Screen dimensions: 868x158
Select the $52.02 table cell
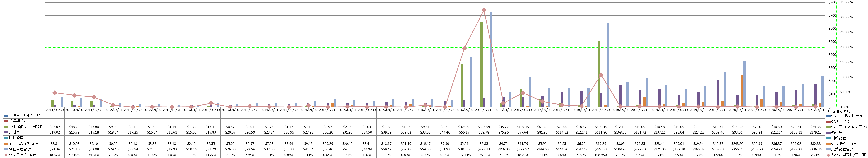point(55,127)
